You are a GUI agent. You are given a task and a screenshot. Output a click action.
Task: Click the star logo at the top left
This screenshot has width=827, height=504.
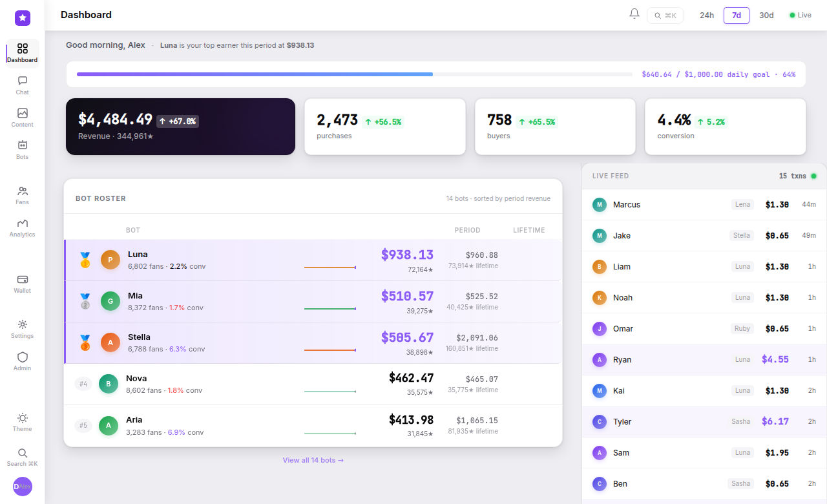coord(22,18)
